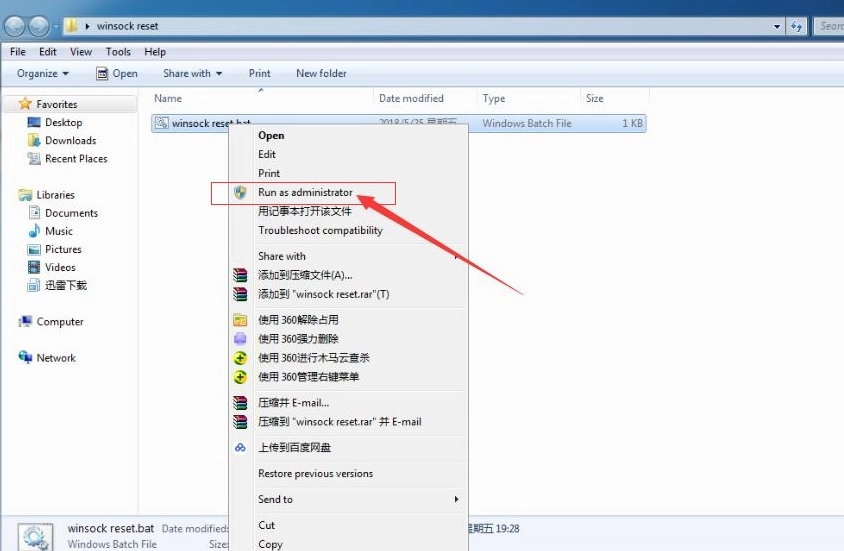Sort files by Date modified column header
Viewport: 844px width, 551px height.
tap(411, 98)
